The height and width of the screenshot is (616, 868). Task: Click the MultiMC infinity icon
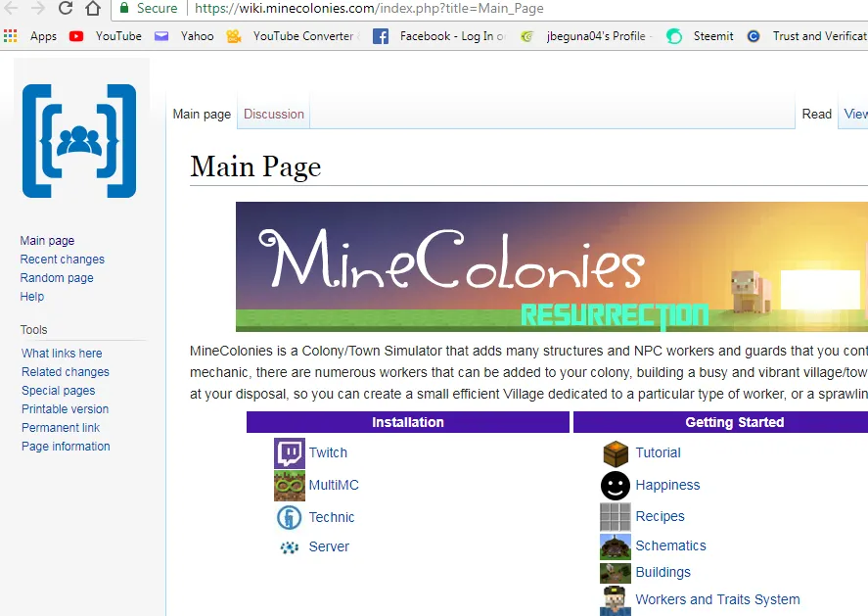point(290,486)
